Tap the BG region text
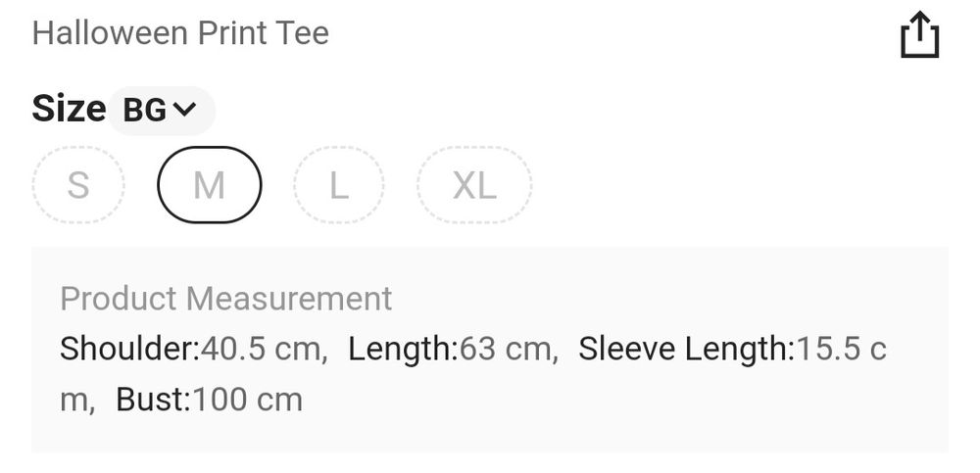 tap(144, 111)
